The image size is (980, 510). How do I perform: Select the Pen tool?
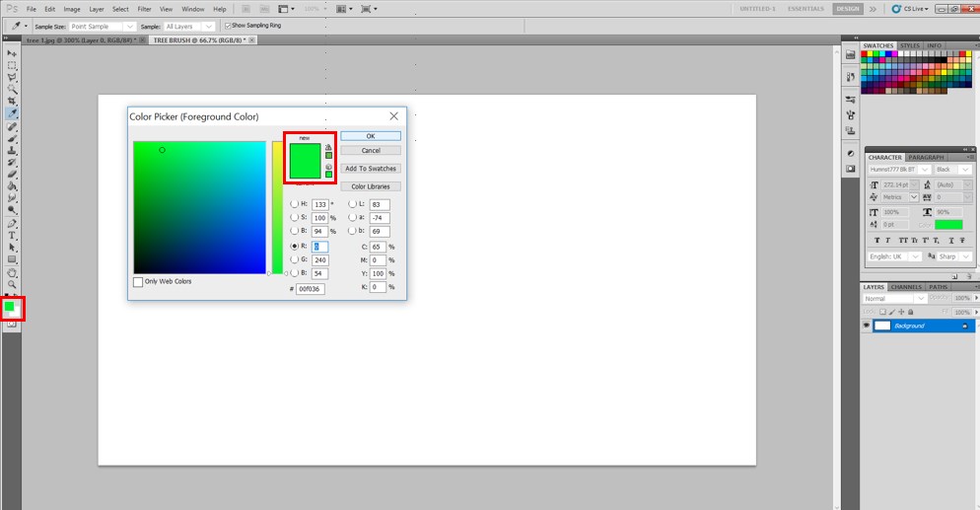click(x=12, y=223)
